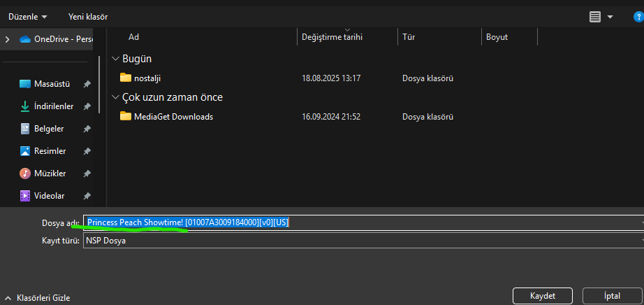Click the pin icon next to Belgeler
Viewport: 644px width, 305px height.
(87, 129)
